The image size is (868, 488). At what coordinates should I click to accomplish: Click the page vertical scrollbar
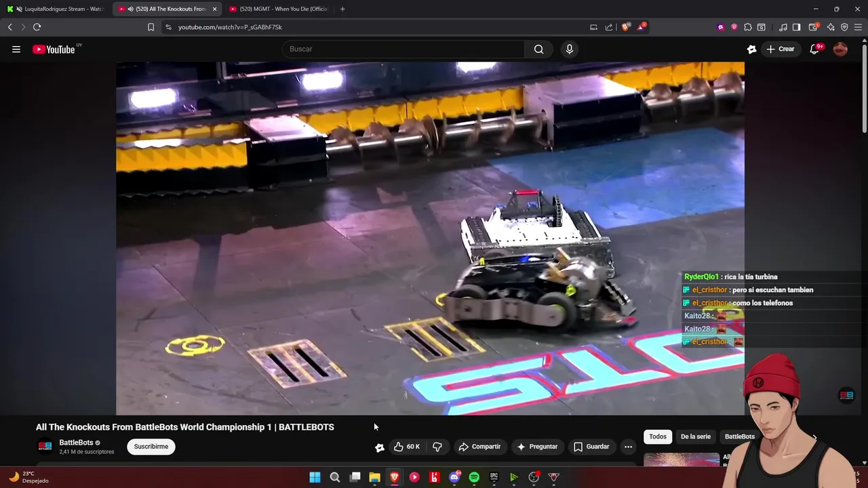pyautogui.click(x=864, y=88)
